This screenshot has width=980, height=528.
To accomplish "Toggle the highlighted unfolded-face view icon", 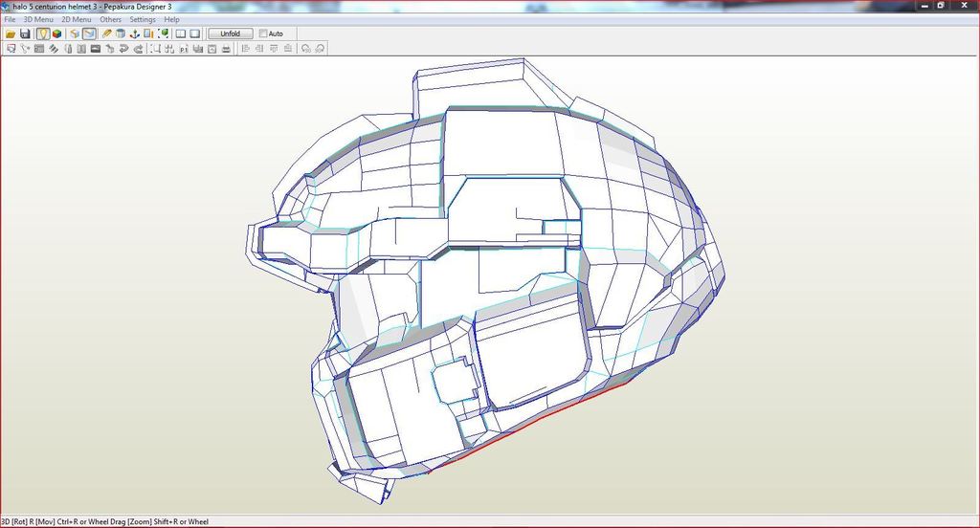I will point(89,33).
